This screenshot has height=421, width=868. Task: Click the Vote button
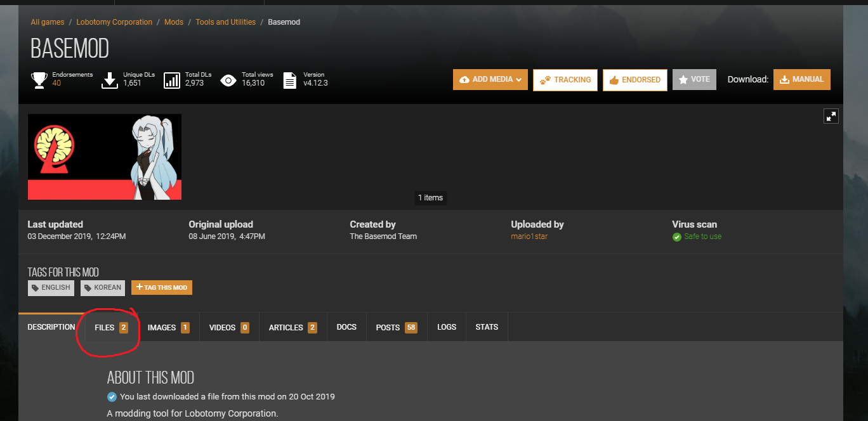[x=694, y=79]
